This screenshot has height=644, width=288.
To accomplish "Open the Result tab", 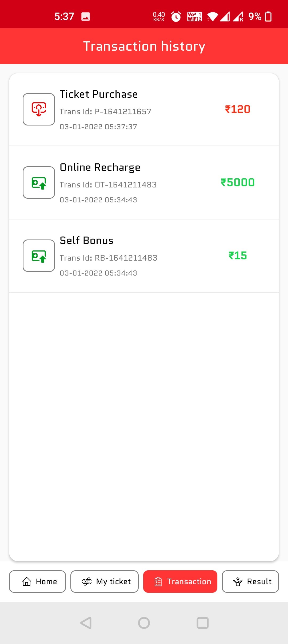I will 250,581.
